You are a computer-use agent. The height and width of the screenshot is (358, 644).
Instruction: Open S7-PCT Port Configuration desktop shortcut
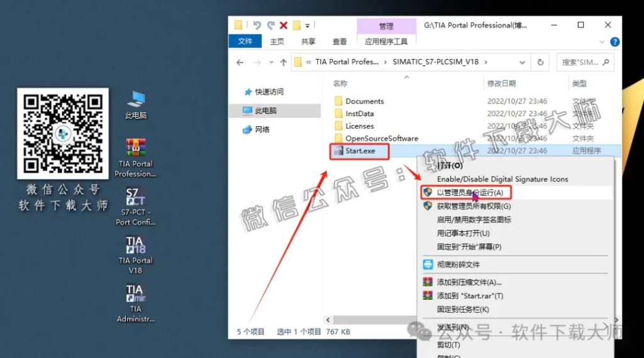coord(136,207)
